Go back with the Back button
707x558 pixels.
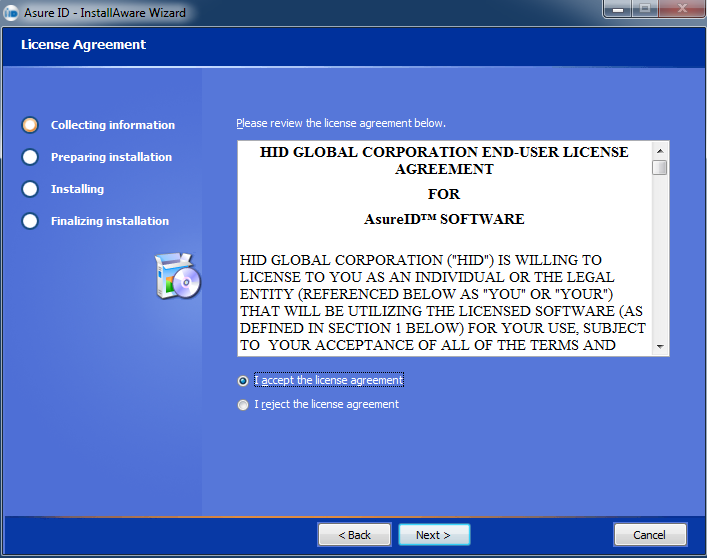354,535
